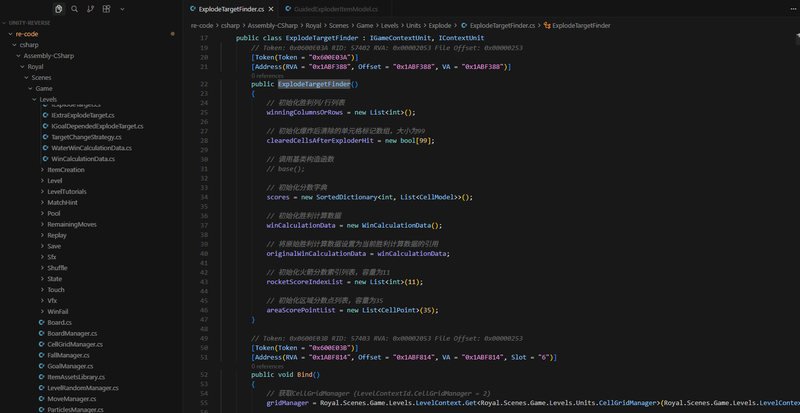
Task: Open the Explorer view icon
Action: click(x=59, y=9)
